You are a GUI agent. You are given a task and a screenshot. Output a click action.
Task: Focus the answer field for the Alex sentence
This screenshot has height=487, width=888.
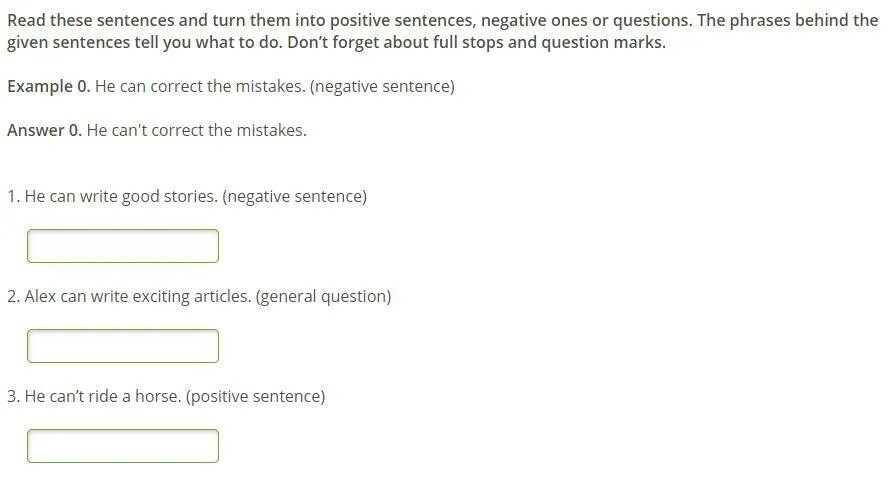click(123, 346)
